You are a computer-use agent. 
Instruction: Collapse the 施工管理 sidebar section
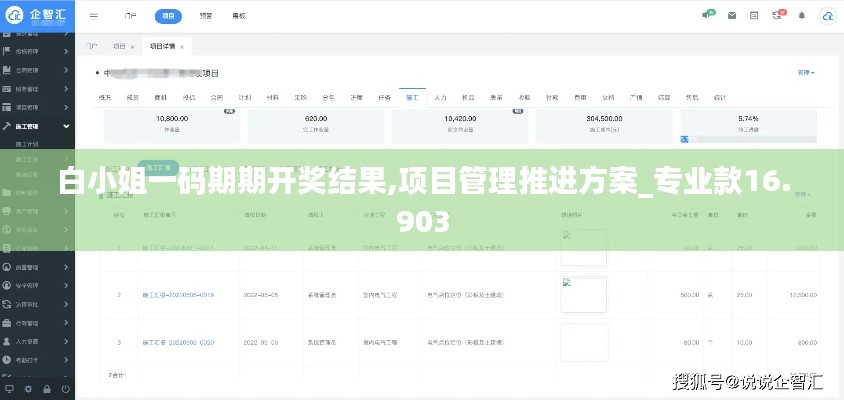66,126
